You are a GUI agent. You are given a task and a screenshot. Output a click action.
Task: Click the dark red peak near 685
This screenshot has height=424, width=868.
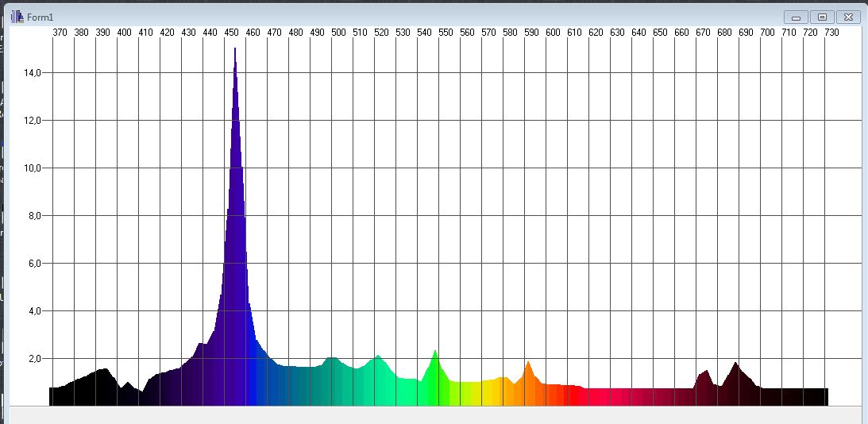[x=736, y=386]
